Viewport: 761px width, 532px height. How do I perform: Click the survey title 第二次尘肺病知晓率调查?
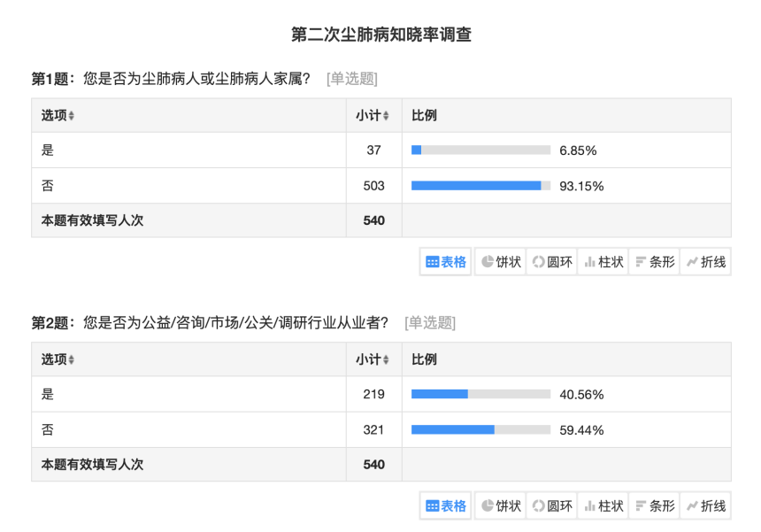381,35
